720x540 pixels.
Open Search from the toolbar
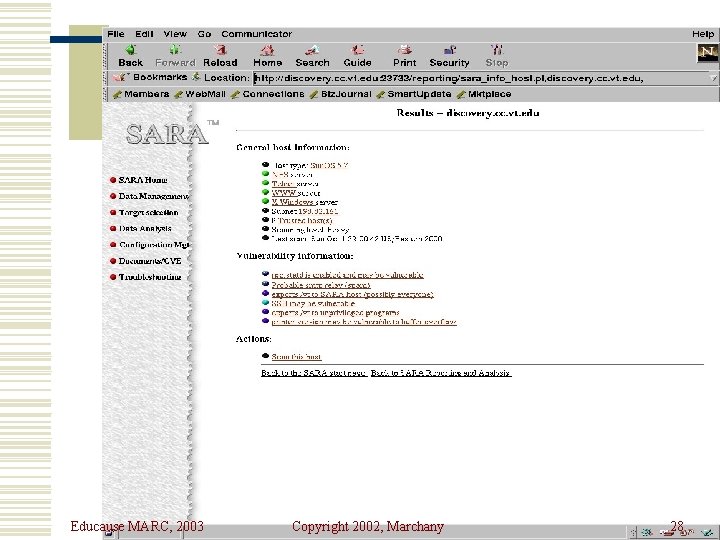click(x=312, y=50)
